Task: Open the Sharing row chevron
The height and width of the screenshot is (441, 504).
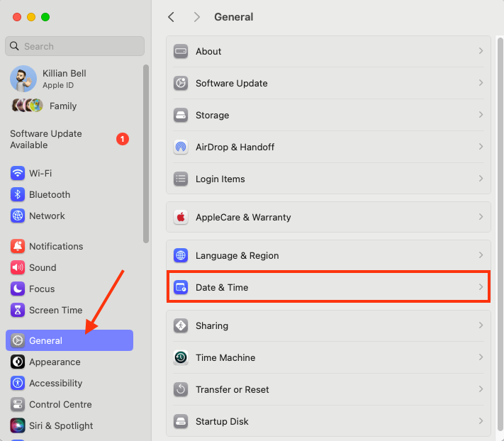Action: tap(481, 325)
